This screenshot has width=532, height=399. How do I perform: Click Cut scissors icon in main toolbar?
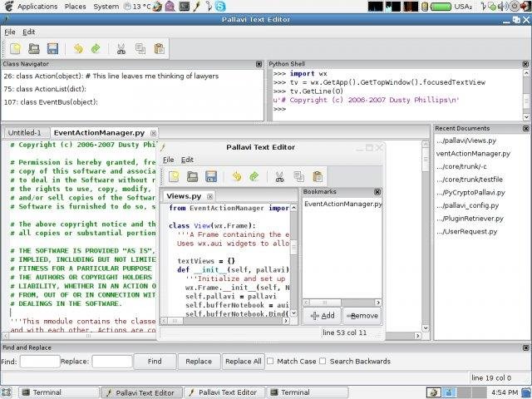tap(121, 49)
